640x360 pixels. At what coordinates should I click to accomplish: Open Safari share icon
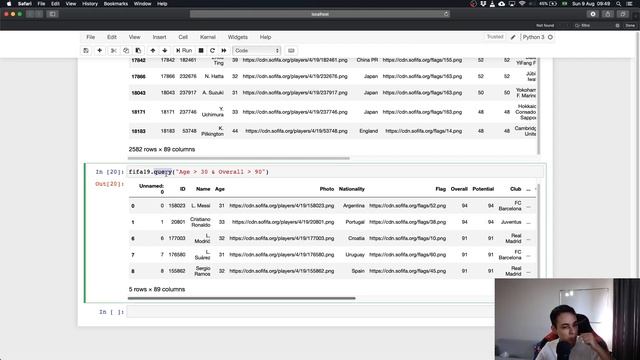[x=607, y=14]
